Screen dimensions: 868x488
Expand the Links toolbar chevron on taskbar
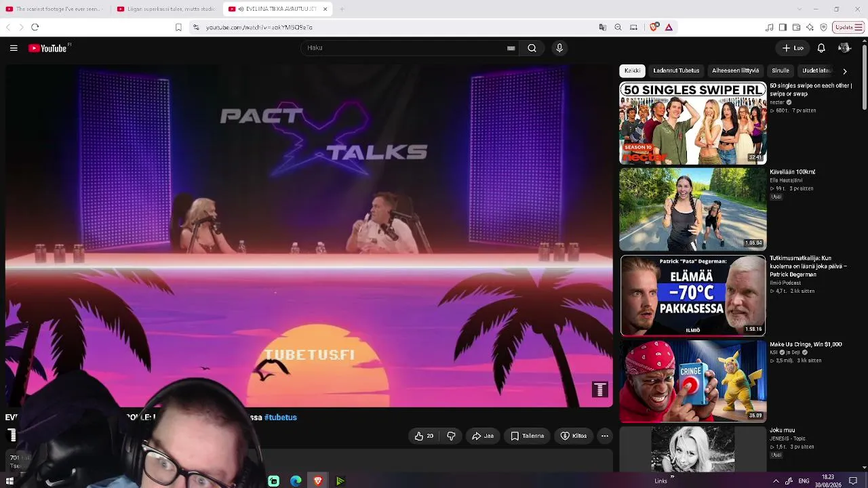[672, 477]
